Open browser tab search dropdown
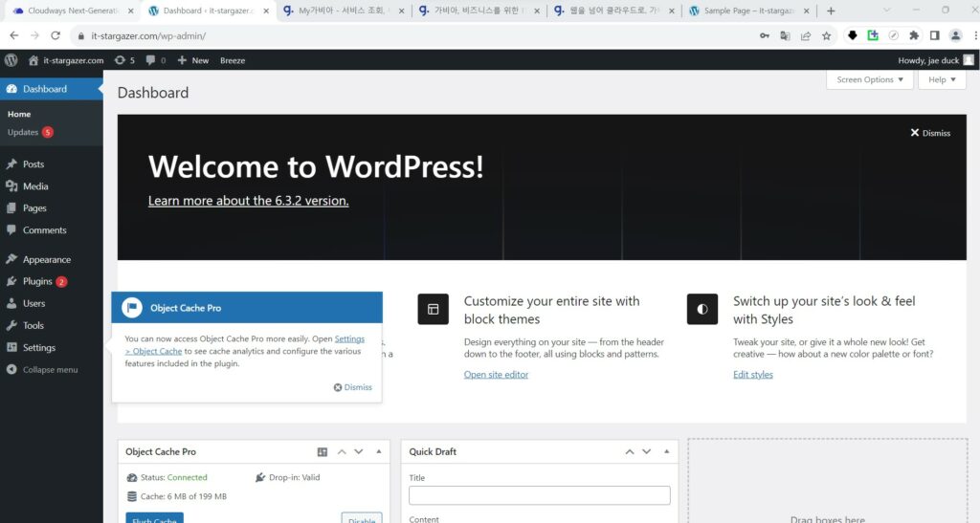The image size is (980, 523). tap(886, 10)
